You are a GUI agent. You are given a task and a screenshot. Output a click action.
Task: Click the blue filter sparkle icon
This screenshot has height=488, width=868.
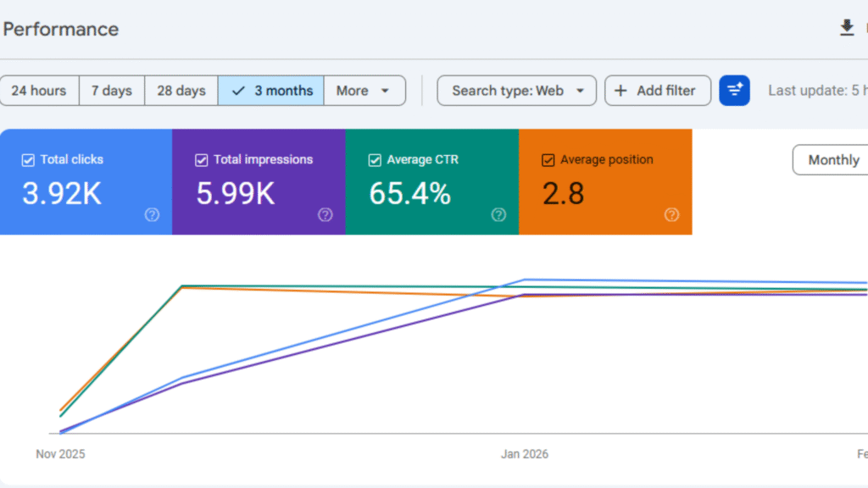click(734, 91)
